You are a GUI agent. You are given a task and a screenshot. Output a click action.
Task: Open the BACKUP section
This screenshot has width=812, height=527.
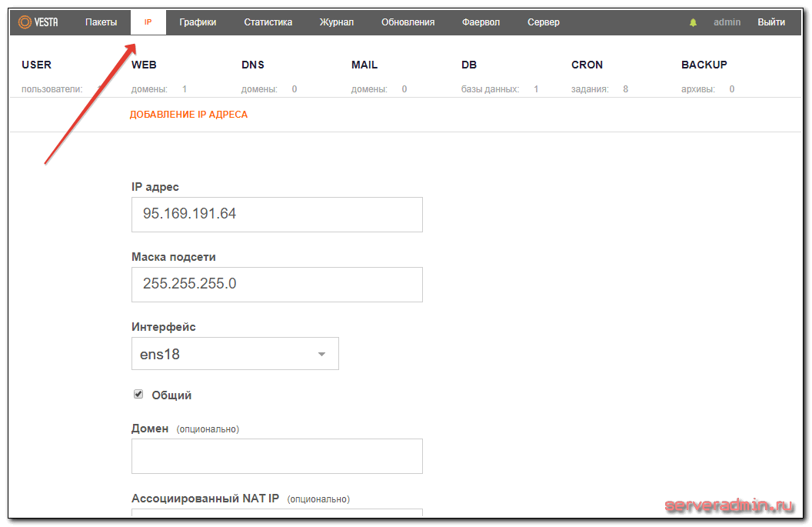(704, 65)
